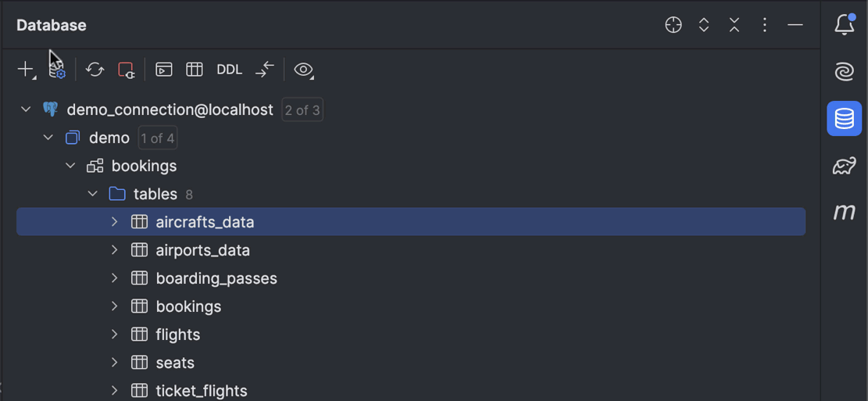Click the DDL button
Screen dimensions: 868x401
tap(229, 70)
